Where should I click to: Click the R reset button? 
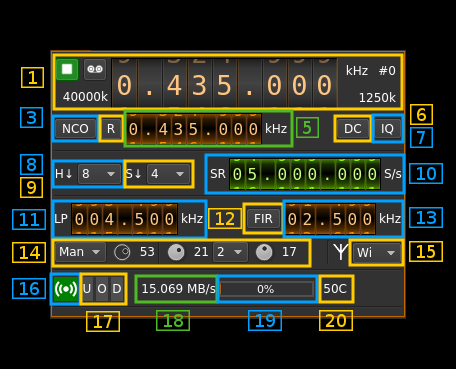click(x=111, y=128)
